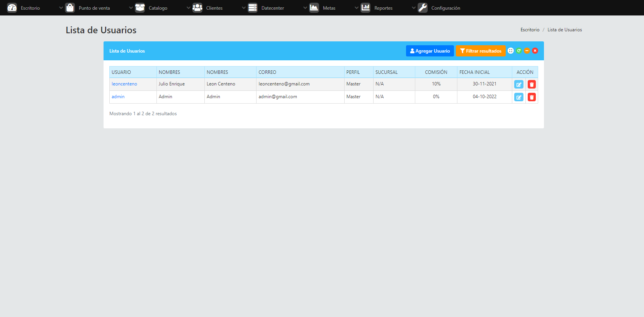Delete the admin user row

(x=532, y=97)
